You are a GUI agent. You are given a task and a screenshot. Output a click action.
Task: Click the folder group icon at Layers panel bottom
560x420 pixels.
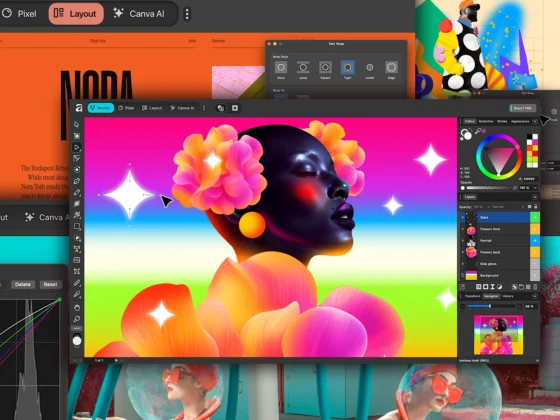521,287
